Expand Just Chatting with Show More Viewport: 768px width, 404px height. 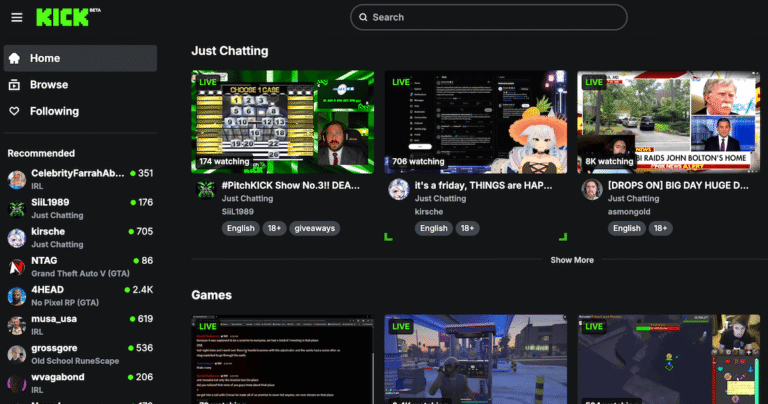pos(572,260)
